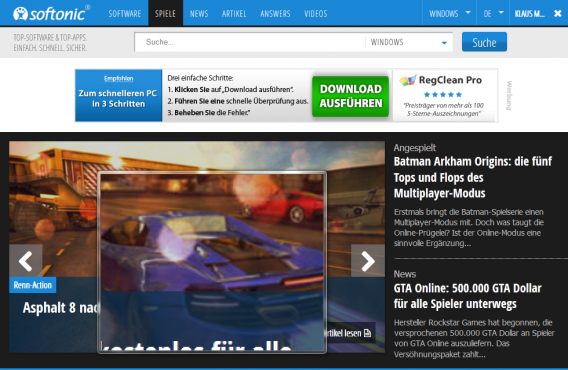Click the Empfohlen link in ad banner
Screen dimensions: 568x370
click(118, 78)
